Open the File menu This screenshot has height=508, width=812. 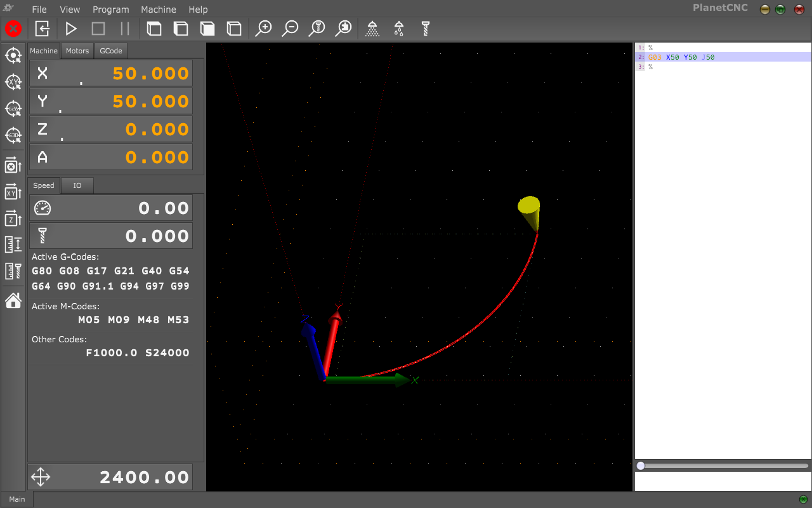(x=39, y=10)
